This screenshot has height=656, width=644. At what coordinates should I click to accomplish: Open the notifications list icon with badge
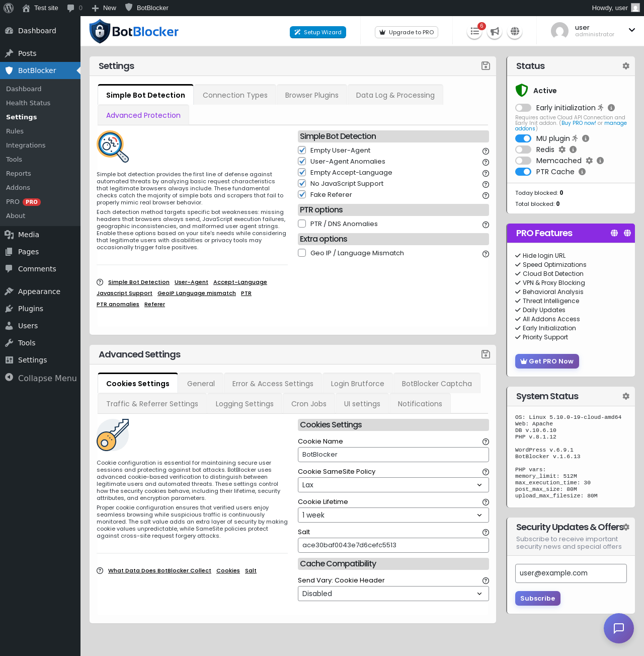pos(474,32)
